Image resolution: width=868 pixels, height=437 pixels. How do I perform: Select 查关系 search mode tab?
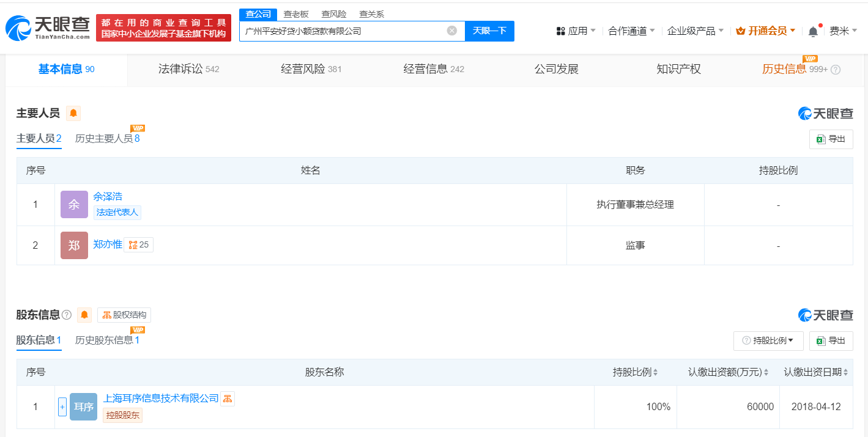[x=372, y=14]
